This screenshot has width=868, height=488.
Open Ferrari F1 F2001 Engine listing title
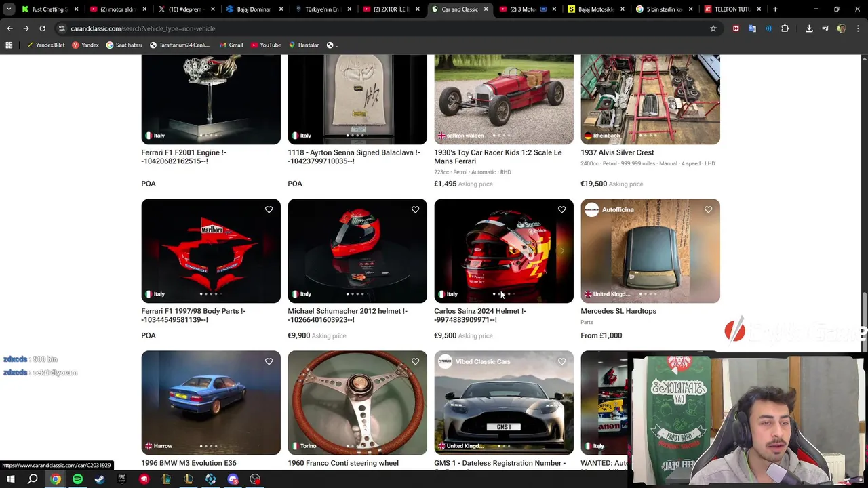[184, 157]
